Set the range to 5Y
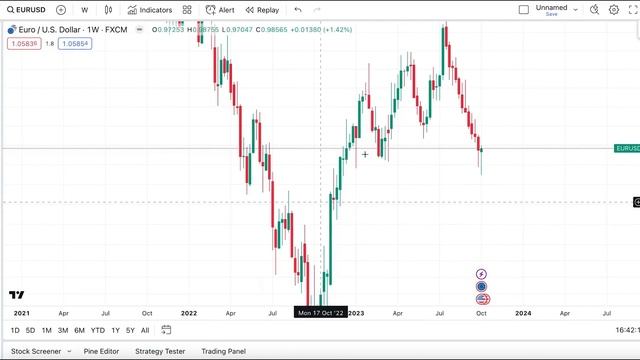640x360 pixels. (130, 331)
